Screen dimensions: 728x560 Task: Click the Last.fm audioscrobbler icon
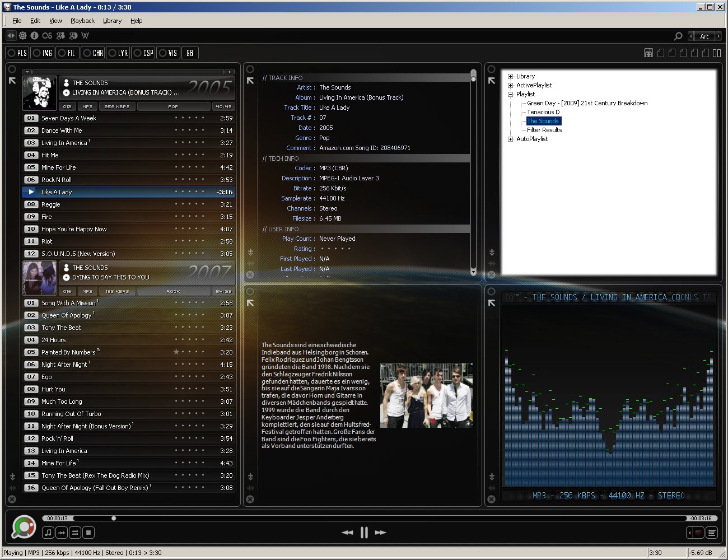click(x=48, y=35)
